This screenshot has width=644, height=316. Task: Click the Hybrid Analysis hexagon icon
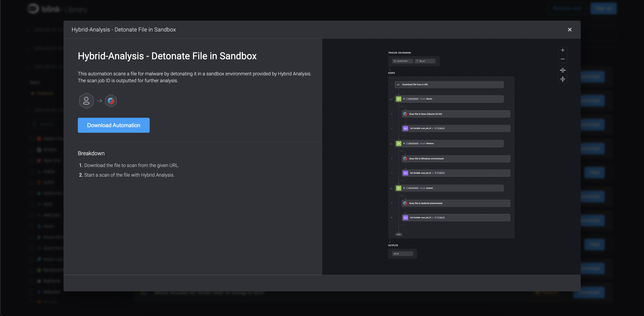pyautogui.click(x=111, y=101)
